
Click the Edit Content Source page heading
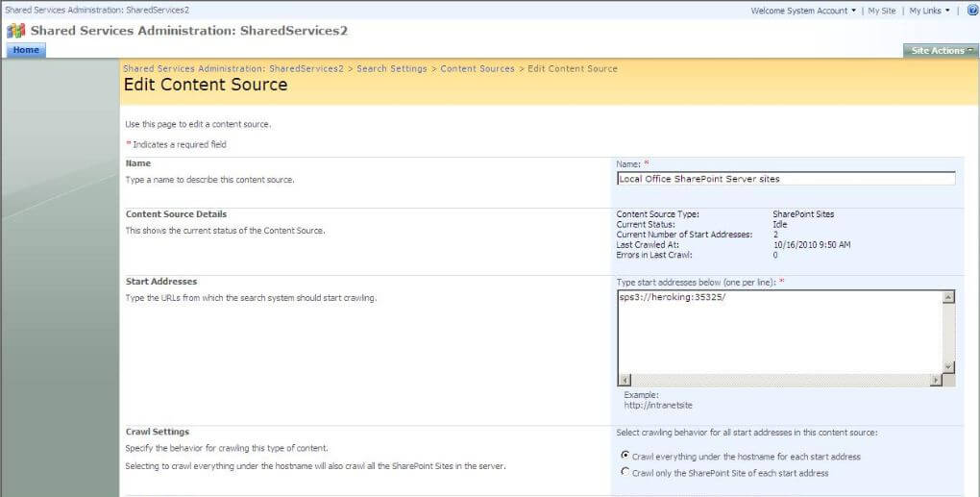pos(206,85)
